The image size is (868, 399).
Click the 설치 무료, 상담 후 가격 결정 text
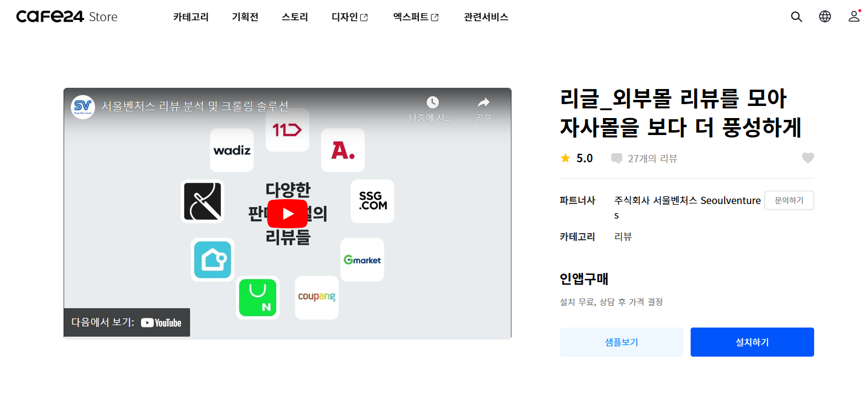pos(611,302)
